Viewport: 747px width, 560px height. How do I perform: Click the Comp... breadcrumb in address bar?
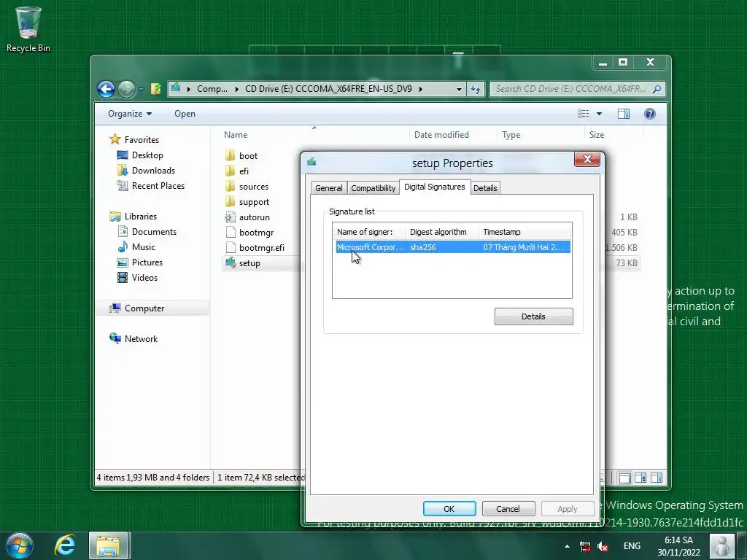click(x=212, y=89)
